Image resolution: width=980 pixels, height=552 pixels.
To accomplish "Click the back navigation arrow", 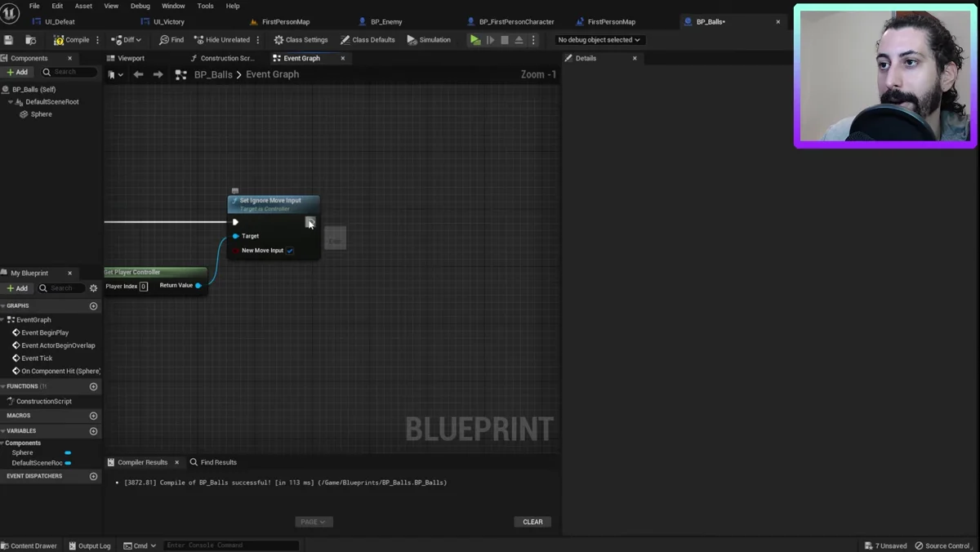I will pos(138,74).
